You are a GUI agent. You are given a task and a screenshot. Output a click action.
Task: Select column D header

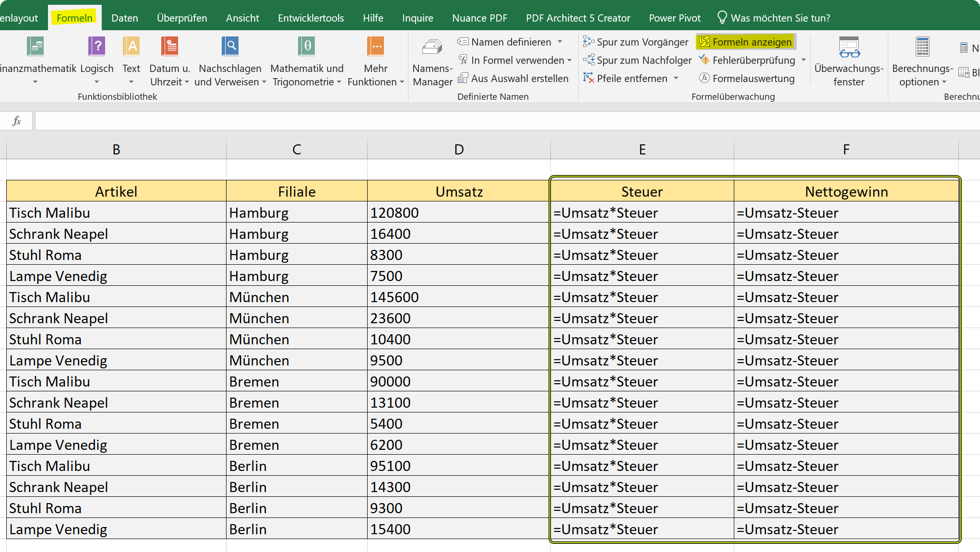459,149
